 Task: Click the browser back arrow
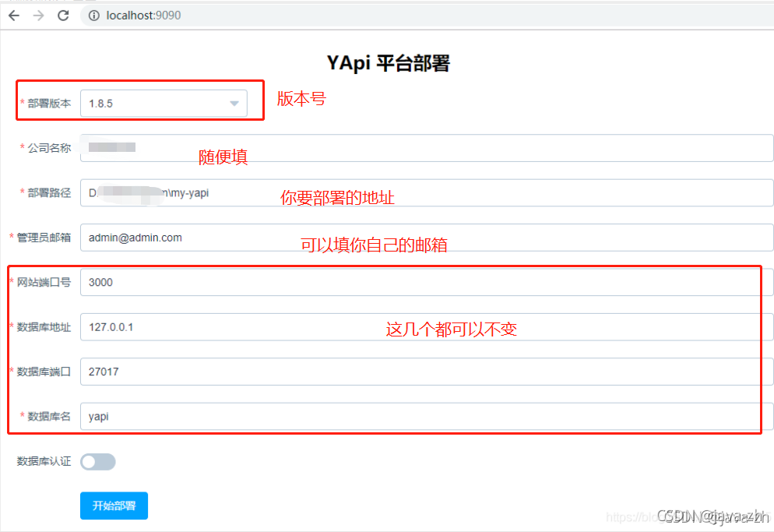click(13, 15)
